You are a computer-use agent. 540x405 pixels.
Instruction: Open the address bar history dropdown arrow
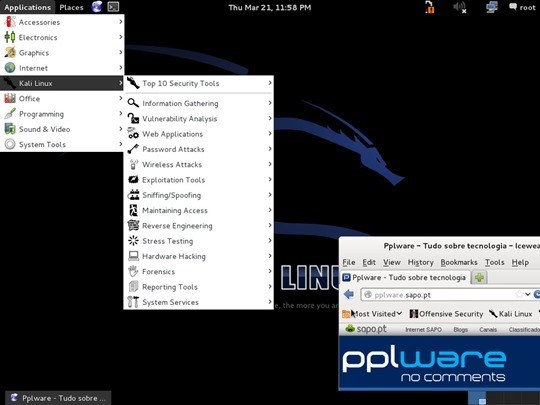[528, 294]
